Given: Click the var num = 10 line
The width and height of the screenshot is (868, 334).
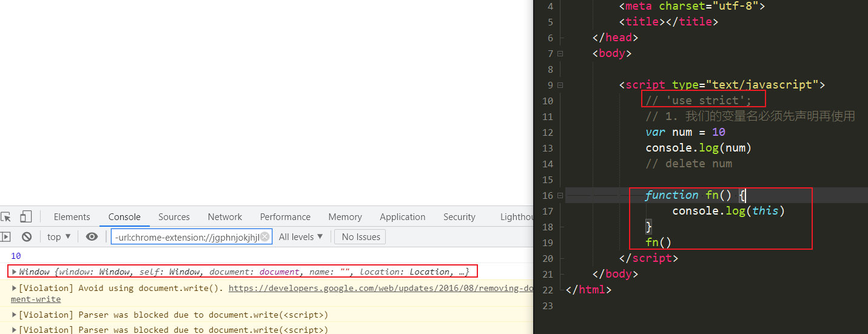Looking at the screenshot, I should click(685, 132).
